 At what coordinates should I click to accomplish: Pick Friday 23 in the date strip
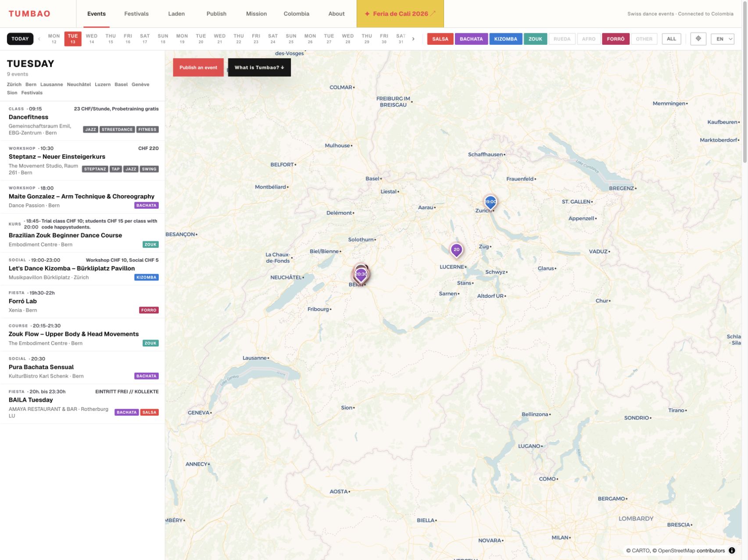256,39
